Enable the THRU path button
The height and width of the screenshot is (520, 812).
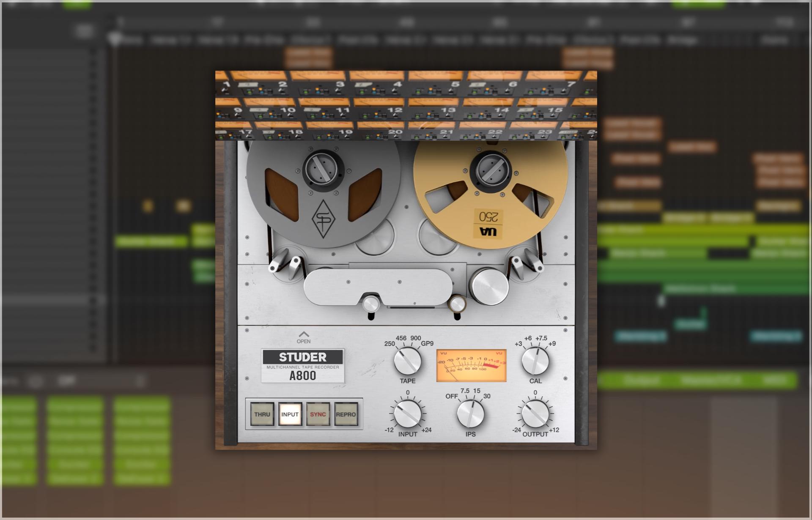262,414
